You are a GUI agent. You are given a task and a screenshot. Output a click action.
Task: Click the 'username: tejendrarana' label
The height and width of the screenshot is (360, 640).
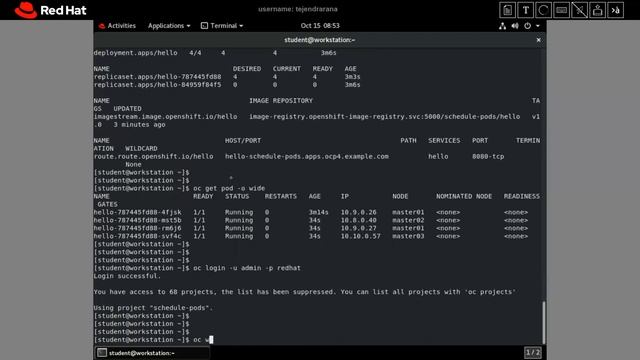pyautogui.click(x=298, y=9)
